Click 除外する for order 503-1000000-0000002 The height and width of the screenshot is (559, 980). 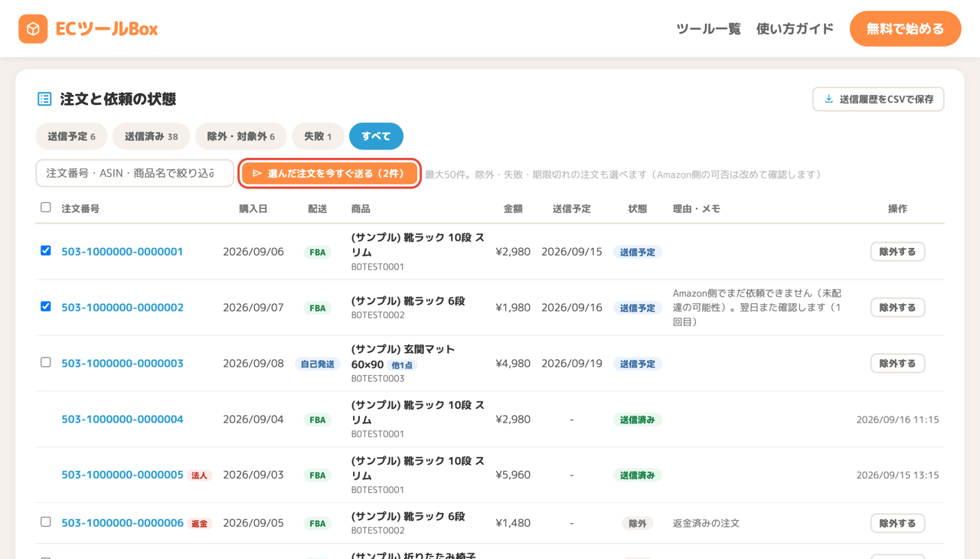point(897,307)
